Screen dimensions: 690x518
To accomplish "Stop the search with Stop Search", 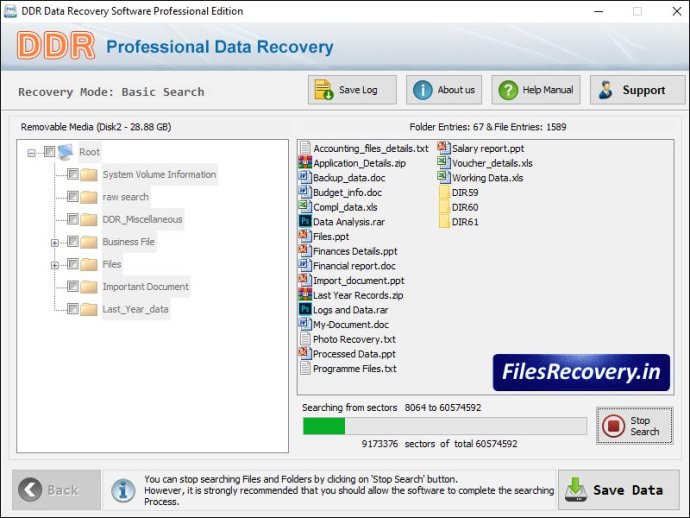I will [634, 426].
